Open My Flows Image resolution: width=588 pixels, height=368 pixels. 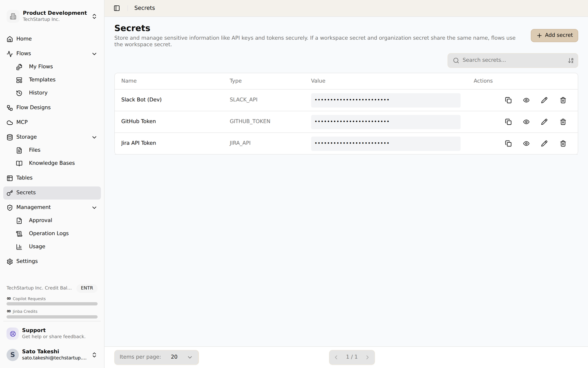click(x=57, y=67)
